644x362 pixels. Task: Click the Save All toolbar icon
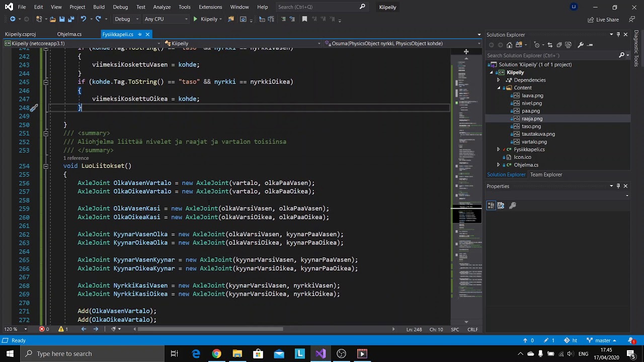tap(71, 19)
